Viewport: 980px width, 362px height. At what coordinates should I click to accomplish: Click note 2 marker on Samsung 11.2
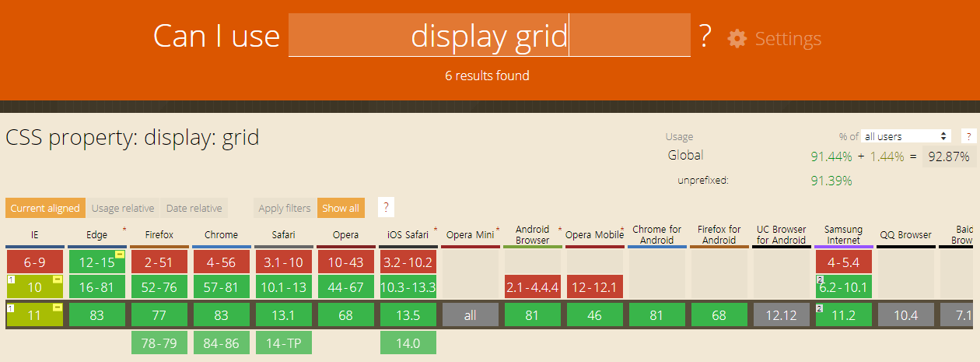pyautogui.click(x=820, y=308)
